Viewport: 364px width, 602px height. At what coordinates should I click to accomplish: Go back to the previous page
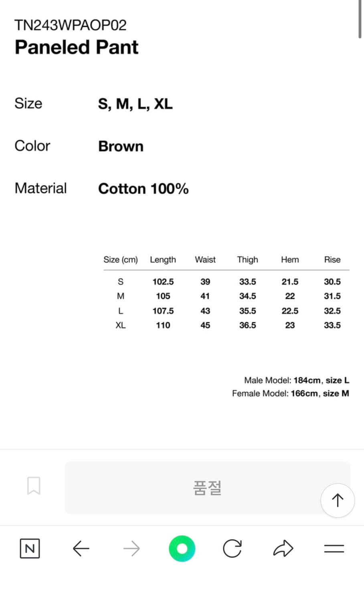tap(81, 548)
